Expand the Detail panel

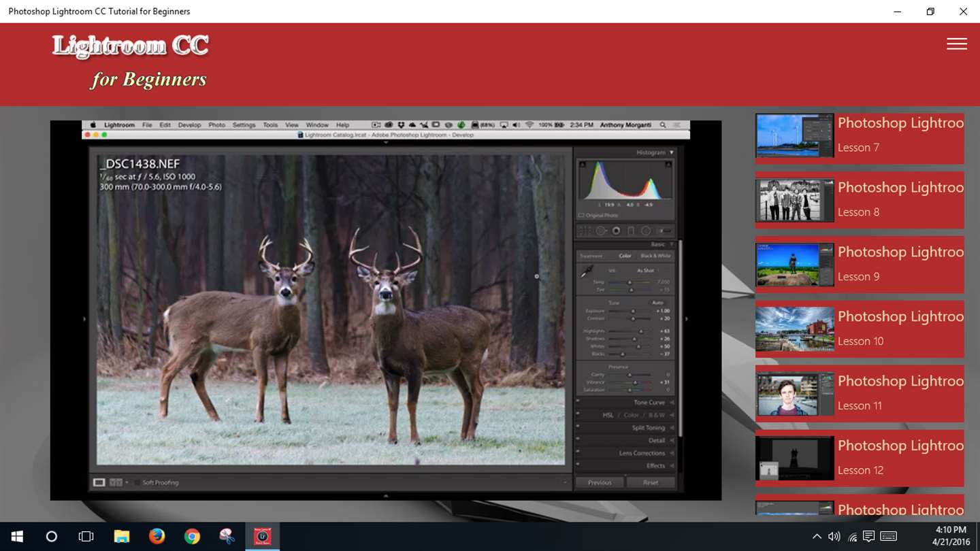[x=672, y=441]
